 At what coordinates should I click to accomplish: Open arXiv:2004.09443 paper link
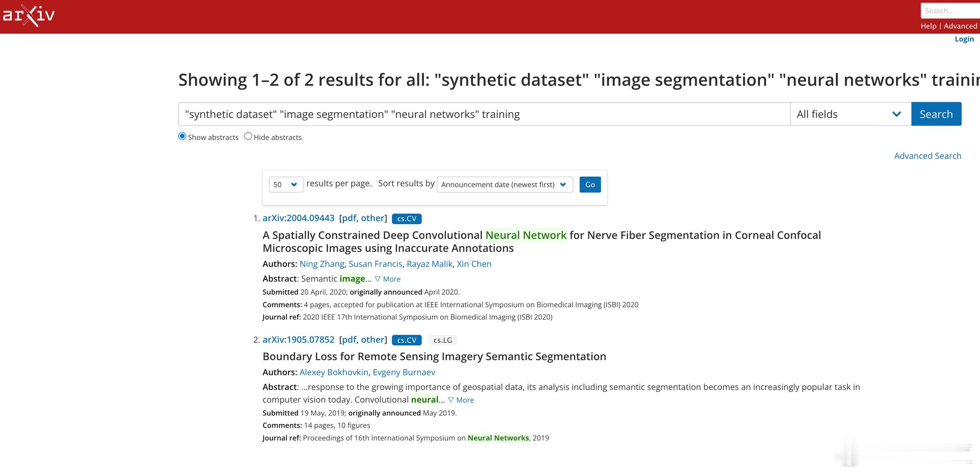(x=298, y=218)
